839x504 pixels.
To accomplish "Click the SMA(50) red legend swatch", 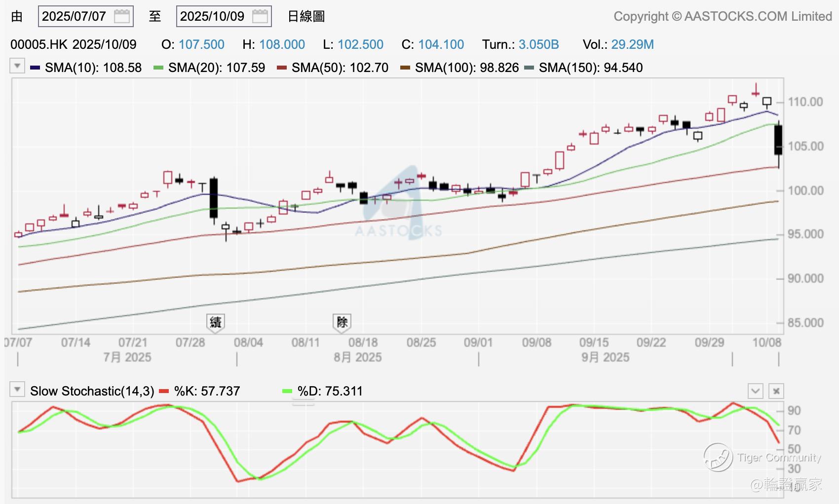I will pyautogui.click(x=282, y=68).
